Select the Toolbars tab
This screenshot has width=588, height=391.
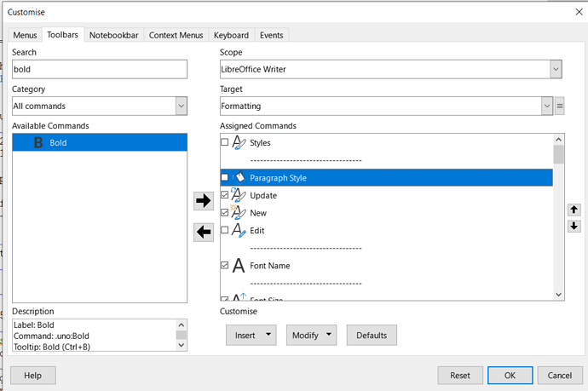tap(62, 34)
